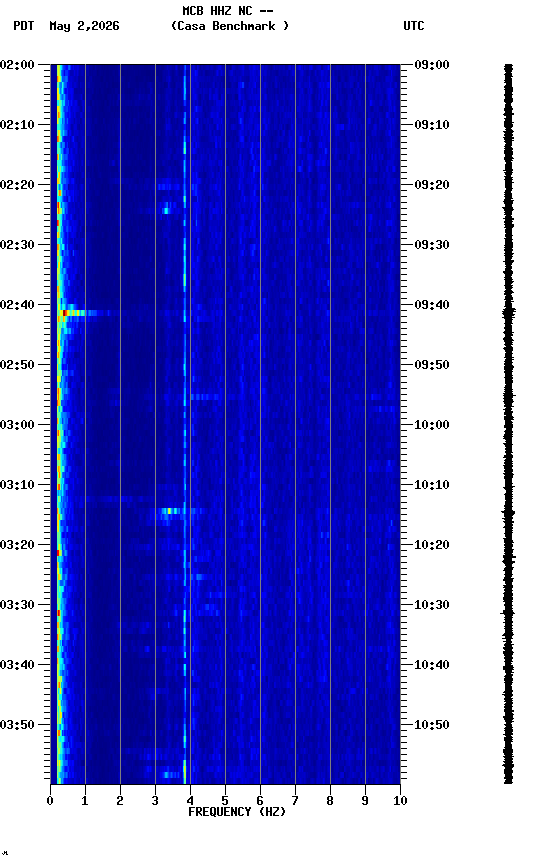Image resolution: width=552 pixels, height=864 pixels.
Task: Click the '02:50' PDT time label
Action: coord(17,365)
